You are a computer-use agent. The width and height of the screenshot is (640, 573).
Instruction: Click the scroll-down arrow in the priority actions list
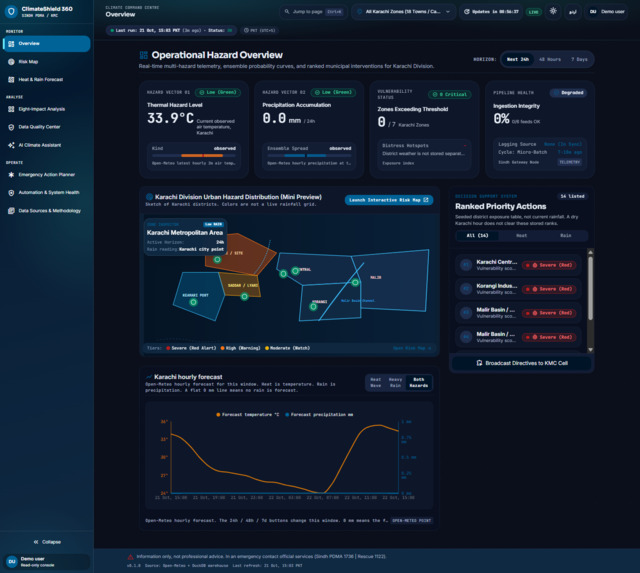[x=590, y=350]
